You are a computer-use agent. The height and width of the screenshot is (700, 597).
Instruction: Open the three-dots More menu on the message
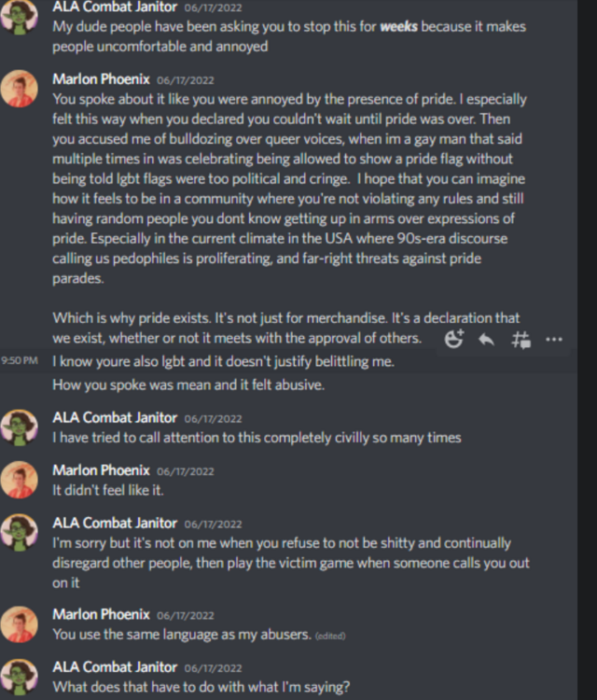tap(554, 340)
